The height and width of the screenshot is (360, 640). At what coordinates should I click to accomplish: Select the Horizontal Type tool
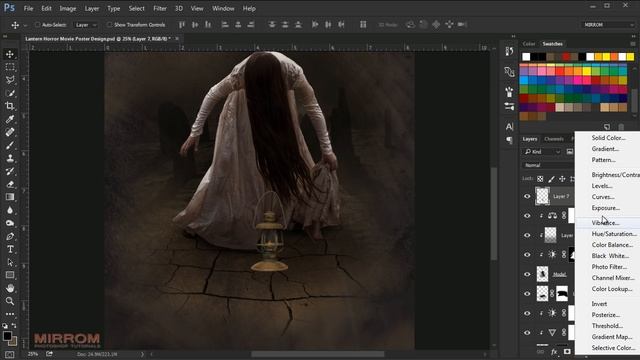tap(10, 249)
